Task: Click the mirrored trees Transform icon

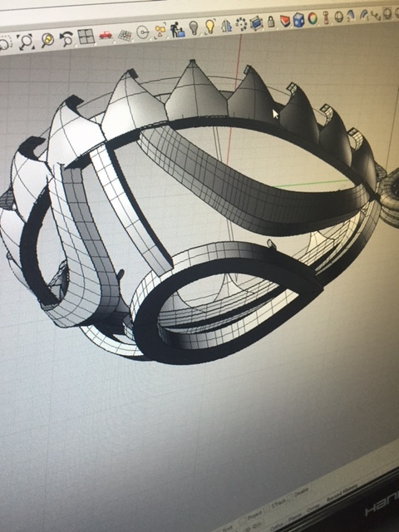Action: (x=226, y=26)
